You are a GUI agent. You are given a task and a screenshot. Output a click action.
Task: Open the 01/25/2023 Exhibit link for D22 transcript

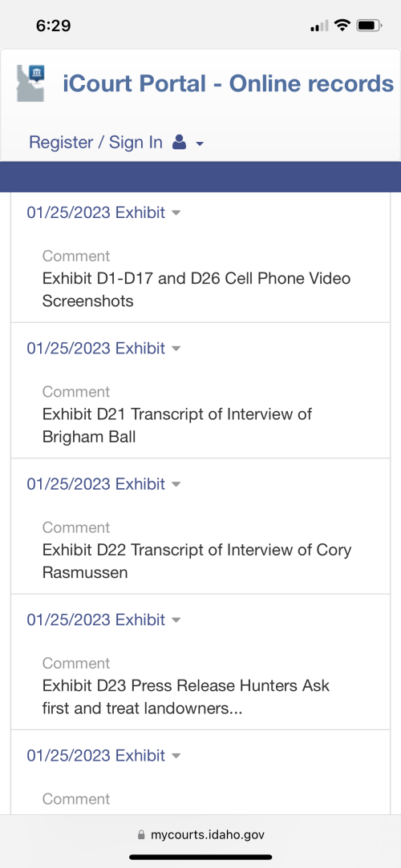click(95, 484)
